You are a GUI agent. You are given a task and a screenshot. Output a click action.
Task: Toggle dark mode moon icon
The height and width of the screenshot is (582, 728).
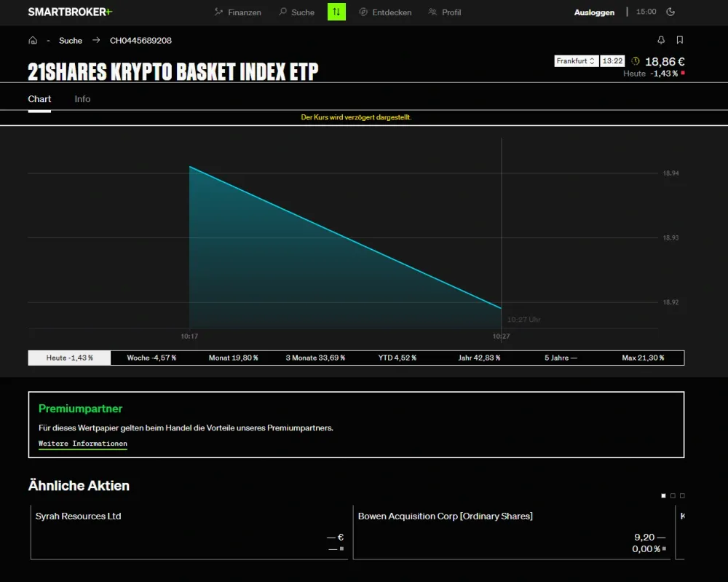670,12
